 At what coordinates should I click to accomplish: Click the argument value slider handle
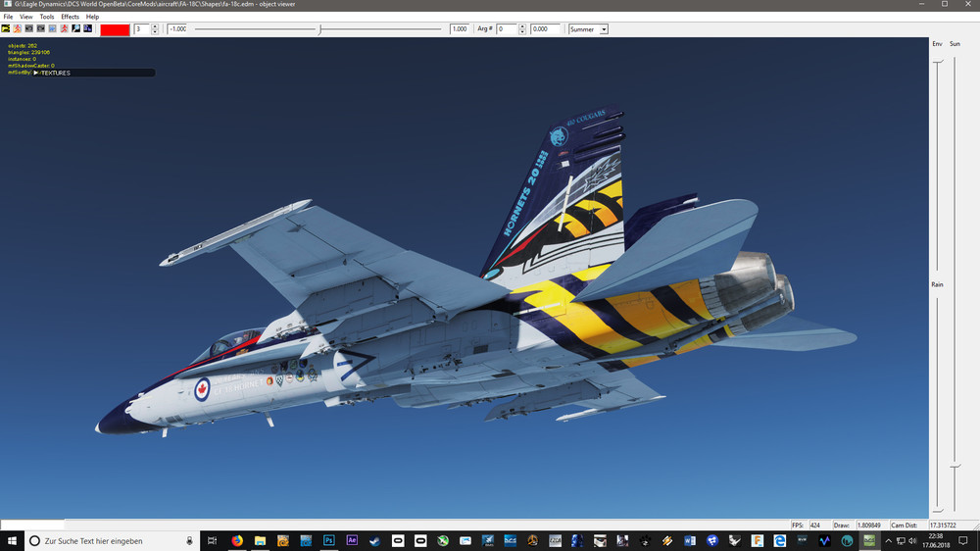pyautogui.click(x=320, y=29)
